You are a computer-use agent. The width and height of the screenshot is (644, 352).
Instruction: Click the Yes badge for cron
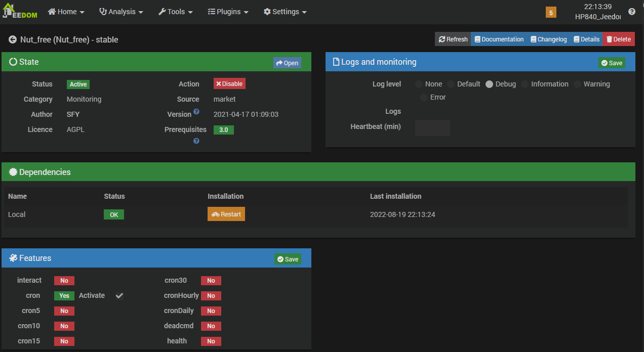[x=64, y=296]
